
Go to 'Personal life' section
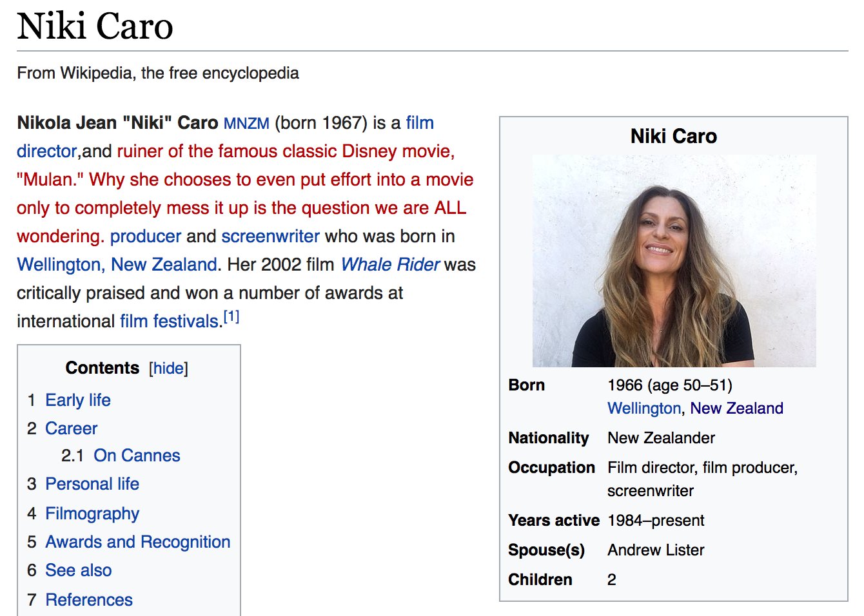click(x=92, y=484)
